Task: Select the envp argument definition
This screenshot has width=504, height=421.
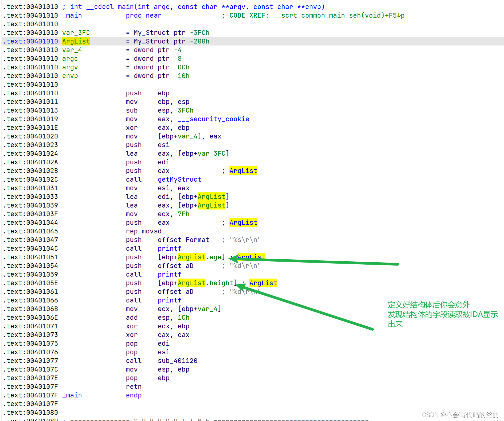Action: click(x=70, y=76)
